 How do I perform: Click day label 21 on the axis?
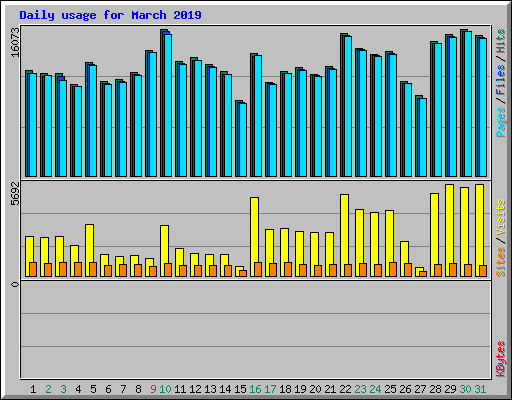[x=330, y=389]
